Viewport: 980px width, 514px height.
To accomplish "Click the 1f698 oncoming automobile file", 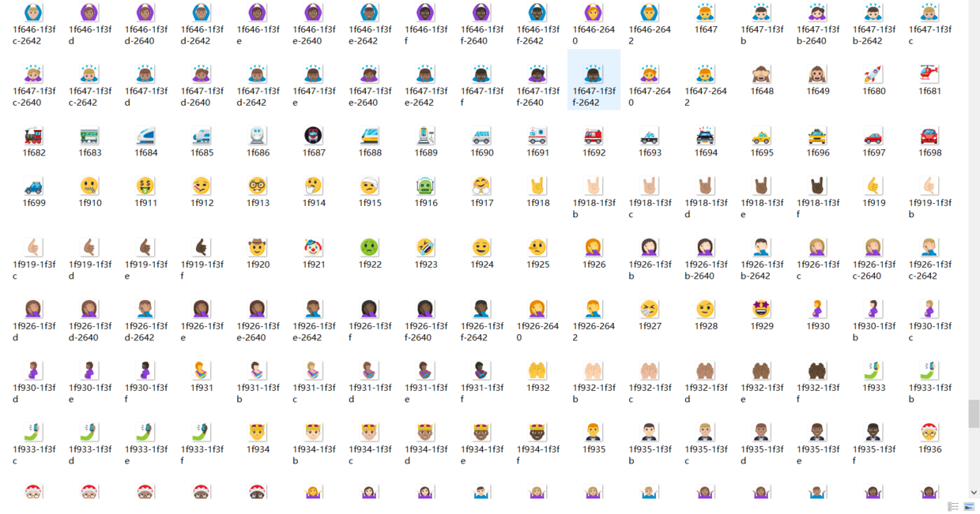I will click(929, 142).
